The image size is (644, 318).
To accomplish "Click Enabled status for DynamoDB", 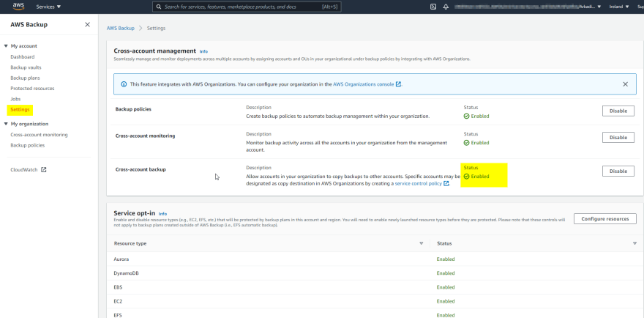I will coord(446,273).
